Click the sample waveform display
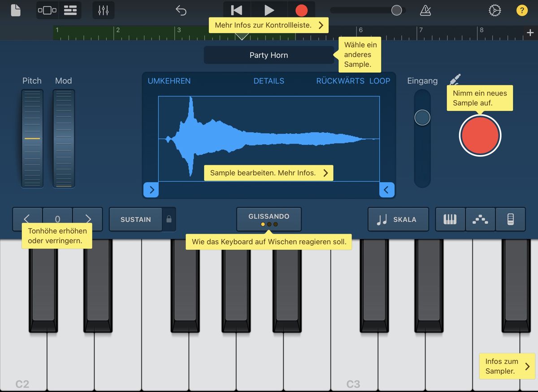This screenshot has height=392, width=538. (x=269, y=139)
